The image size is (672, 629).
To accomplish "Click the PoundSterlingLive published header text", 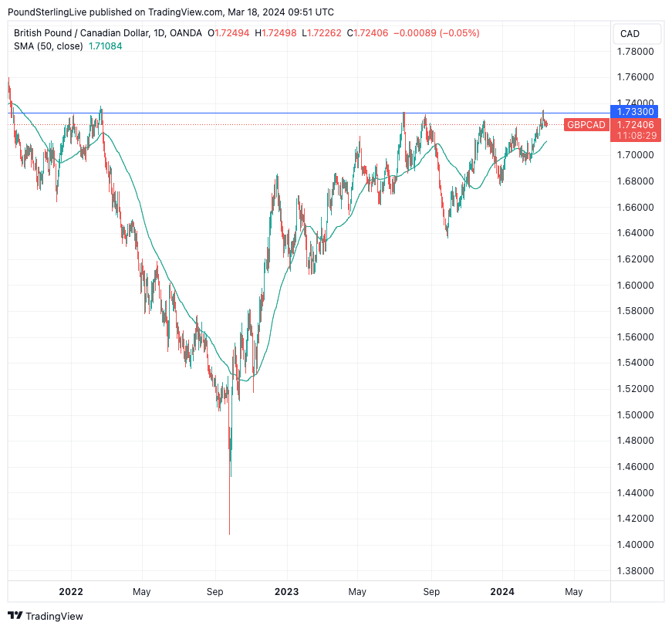I will pos(171,12).
